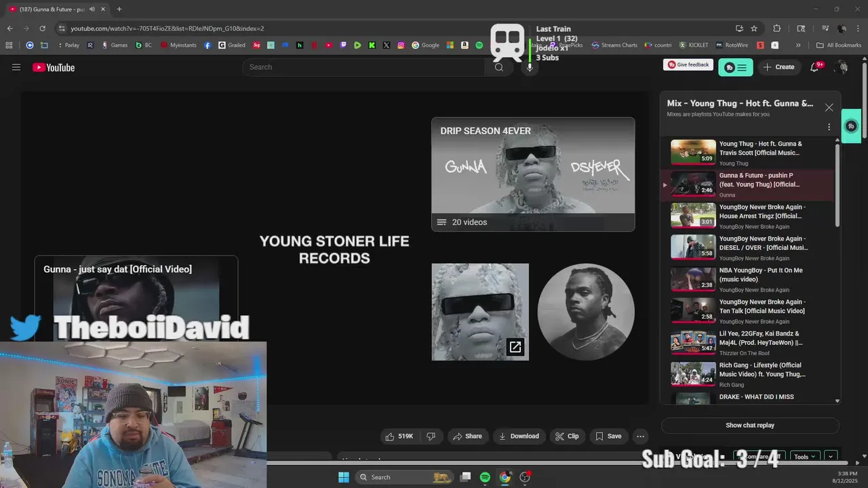Viewport: 868px width, 488px height.
Task: Open Chrome extensions puzzle icon
Action: click(x=777, y=28)
